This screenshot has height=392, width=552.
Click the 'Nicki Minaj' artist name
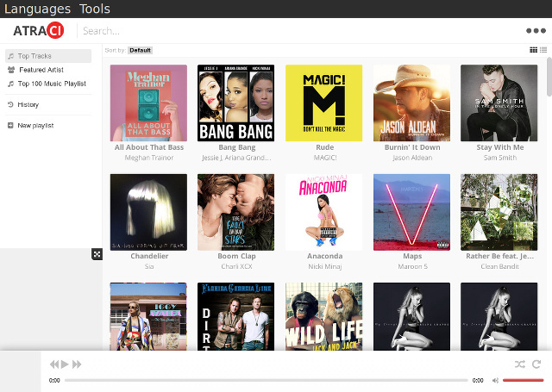(325, 266)
